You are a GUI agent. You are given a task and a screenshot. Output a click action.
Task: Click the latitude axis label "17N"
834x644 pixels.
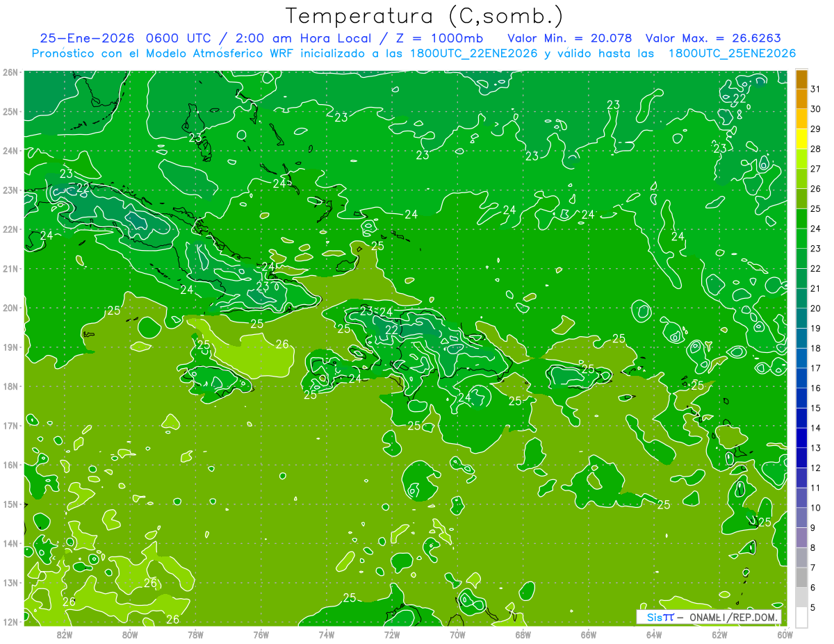pos(10,426)
